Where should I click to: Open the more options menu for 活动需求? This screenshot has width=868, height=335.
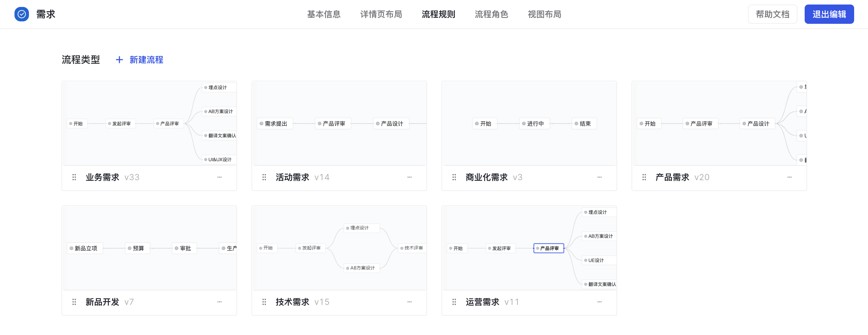tap(409, 177)
